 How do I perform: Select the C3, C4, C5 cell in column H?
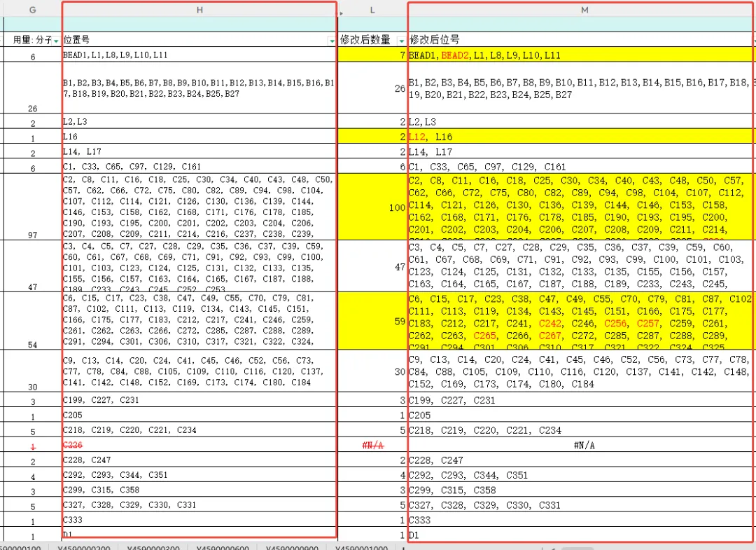click(x=199, y=266)
